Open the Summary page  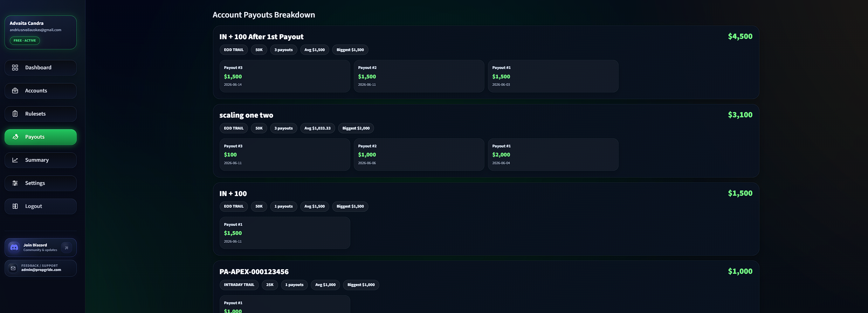pyautogui.click(x=41, y=160)
